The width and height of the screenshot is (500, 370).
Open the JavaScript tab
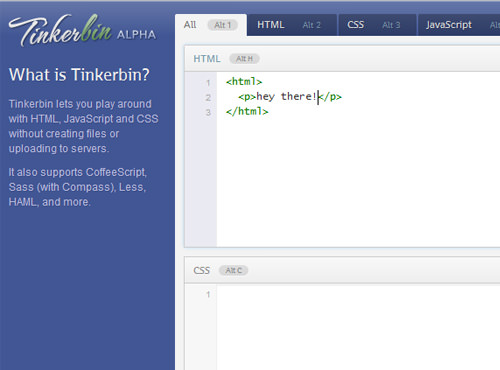(459, 25)
